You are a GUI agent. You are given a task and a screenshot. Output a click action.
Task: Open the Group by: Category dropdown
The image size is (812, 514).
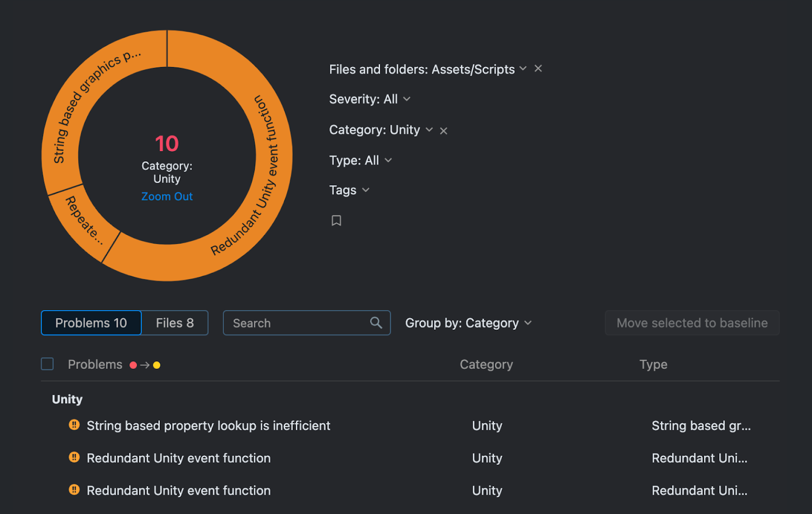pos(468,323)
